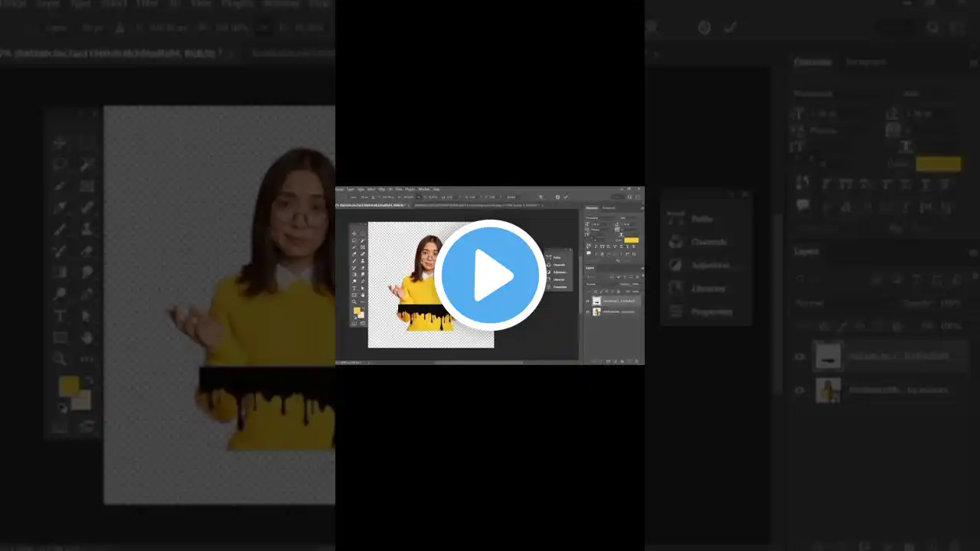
Task: Select the top layer thumbnail in the enlarged blurred Layers panel
Action: point(828,357)
